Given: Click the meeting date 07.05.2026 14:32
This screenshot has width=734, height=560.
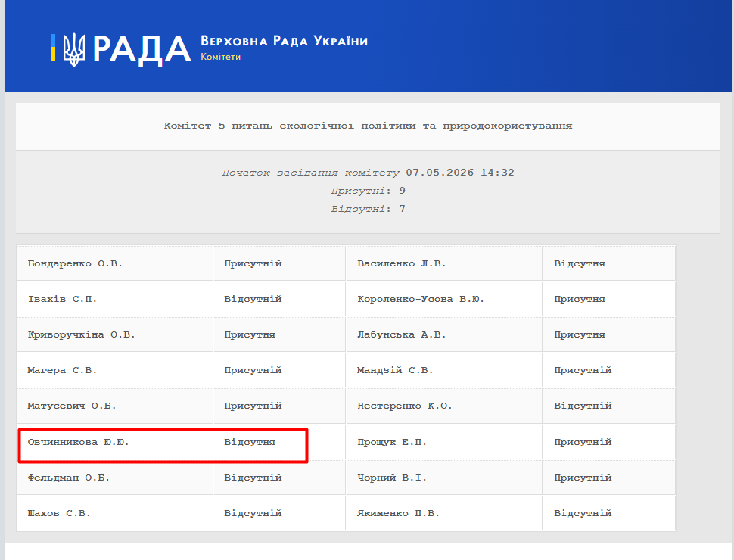Looking at the screenshot, I should [459, 173].
